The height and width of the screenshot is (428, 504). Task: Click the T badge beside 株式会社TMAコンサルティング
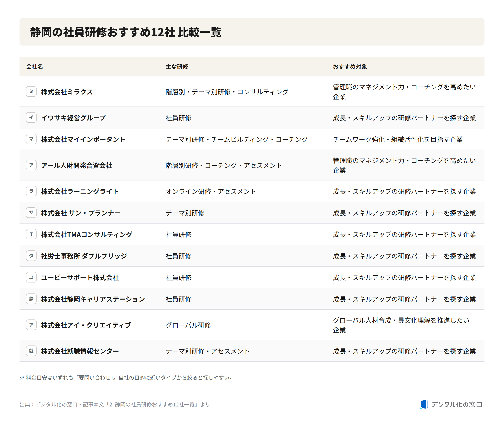point(31,234)
